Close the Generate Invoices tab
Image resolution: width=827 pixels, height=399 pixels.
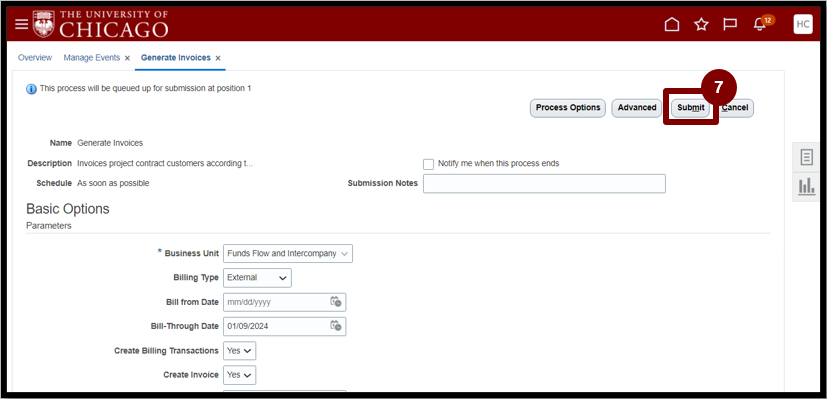218,58
